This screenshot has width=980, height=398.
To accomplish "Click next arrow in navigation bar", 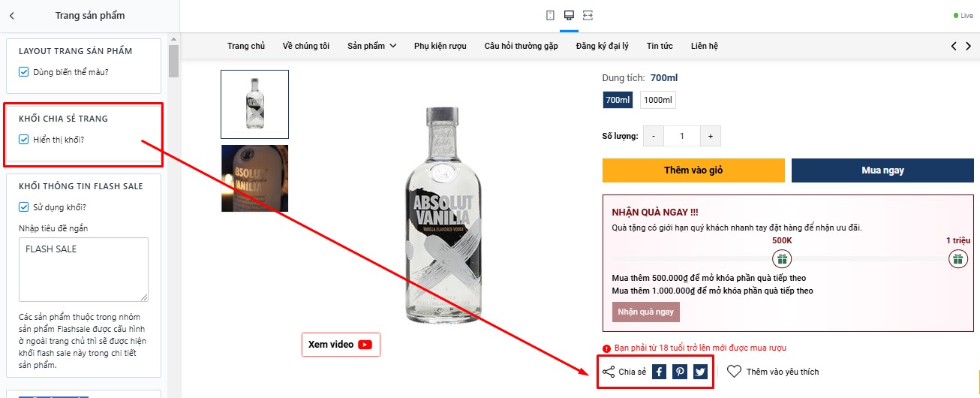I will pyautogui.click(x=968, y=46).
